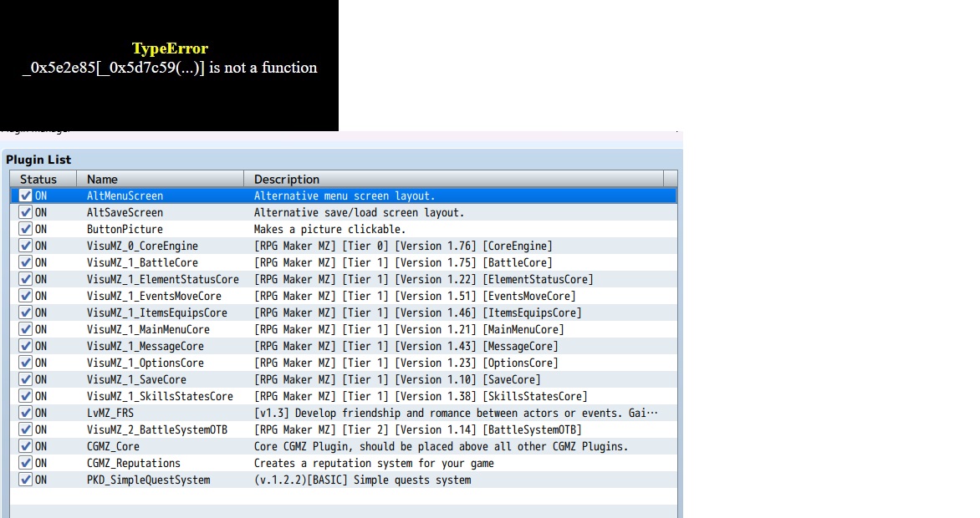Click the Version 1.75 BattleCore description

[403, 262]
